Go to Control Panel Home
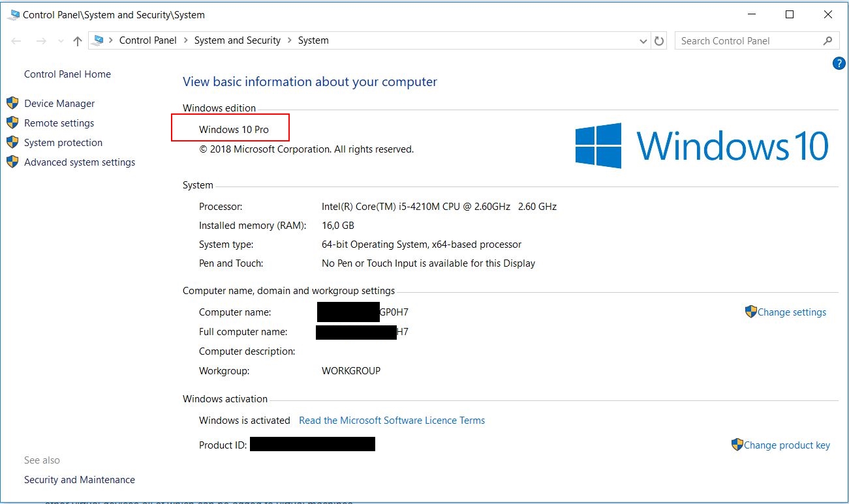 [67, 74]
